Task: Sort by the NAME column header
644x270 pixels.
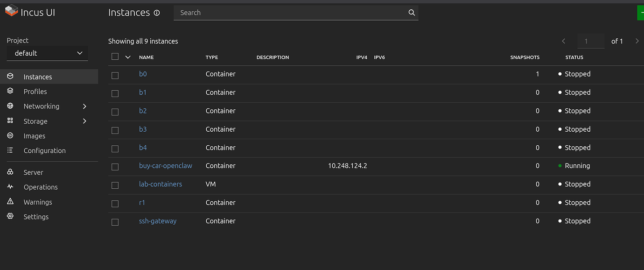Action: [x=146, y=57]
